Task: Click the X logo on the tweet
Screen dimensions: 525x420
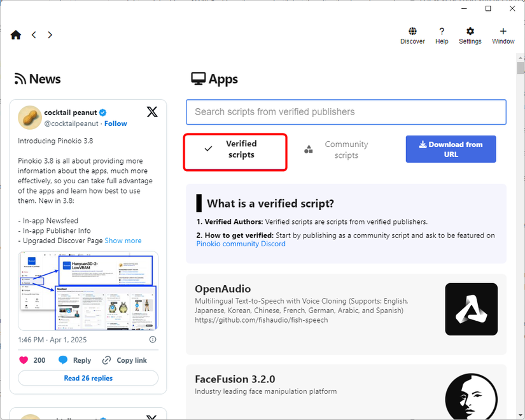Action: pyautogui.click(x=151, y=111)
